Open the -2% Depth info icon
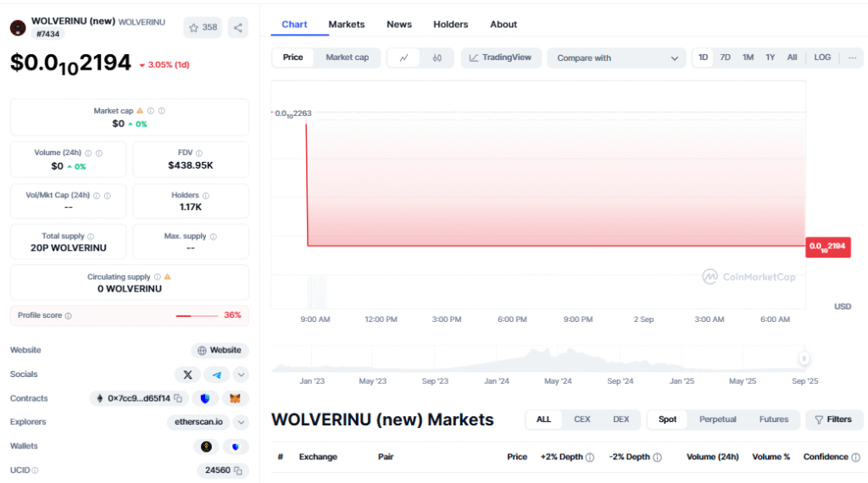868x483 pixels. coord(657,458)
